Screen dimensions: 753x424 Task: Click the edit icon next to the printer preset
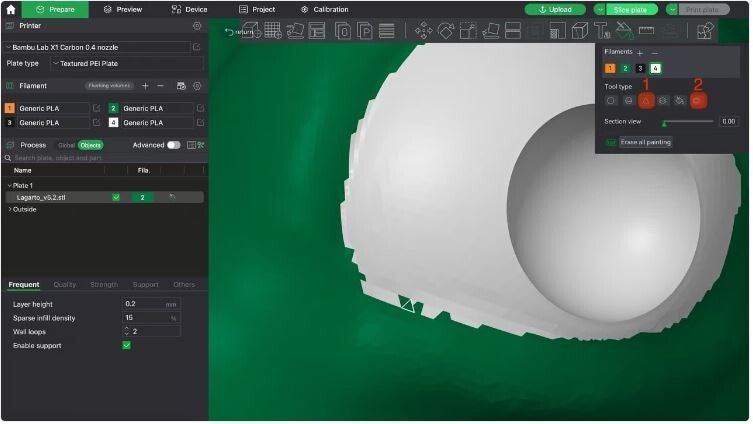tap(196, 47)
